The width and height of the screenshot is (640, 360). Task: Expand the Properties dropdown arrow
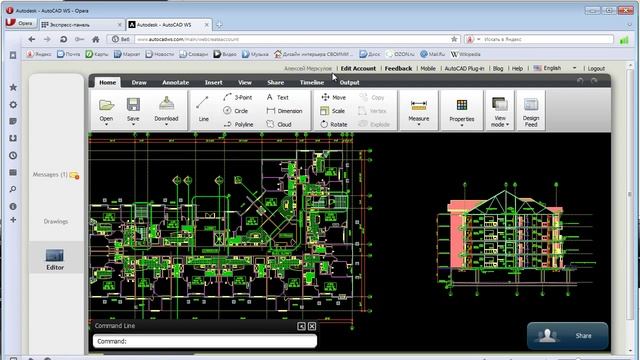point(462,125)
